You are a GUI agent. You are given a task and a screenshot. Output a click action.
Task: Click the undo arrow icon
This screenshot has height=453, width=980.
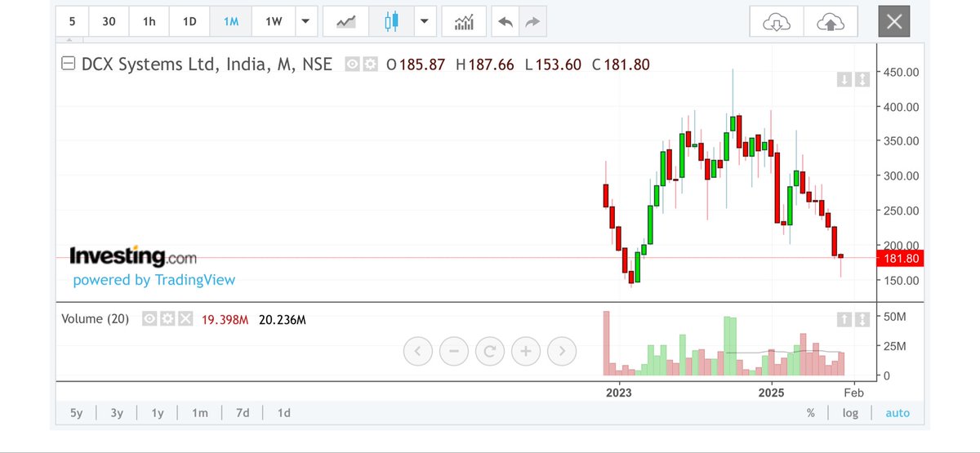(505, 22)
